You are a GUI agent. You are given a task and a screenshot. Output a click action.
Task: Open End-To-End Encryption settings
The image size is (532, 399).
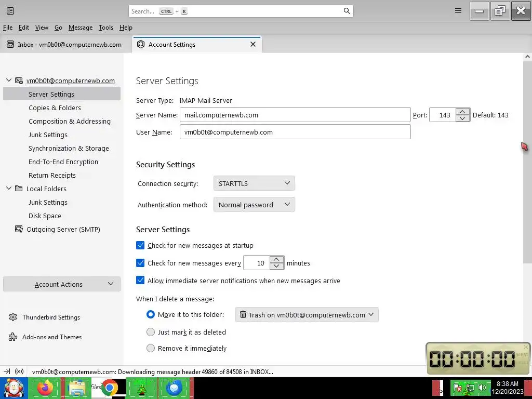point(63,162)
